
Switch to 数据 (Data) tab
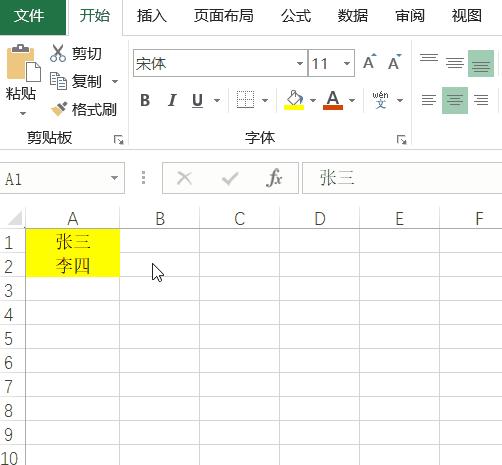(353, 16)
